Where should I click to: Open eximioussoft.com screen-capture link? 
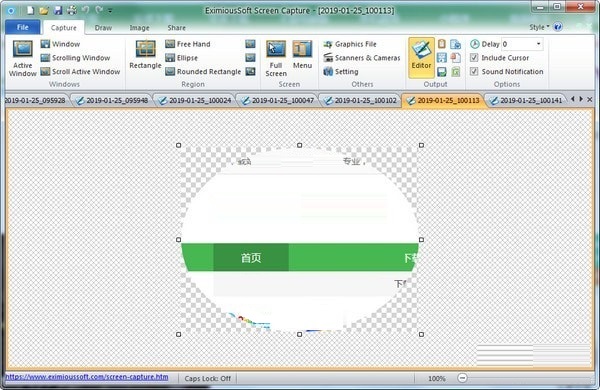click(87, 377)
